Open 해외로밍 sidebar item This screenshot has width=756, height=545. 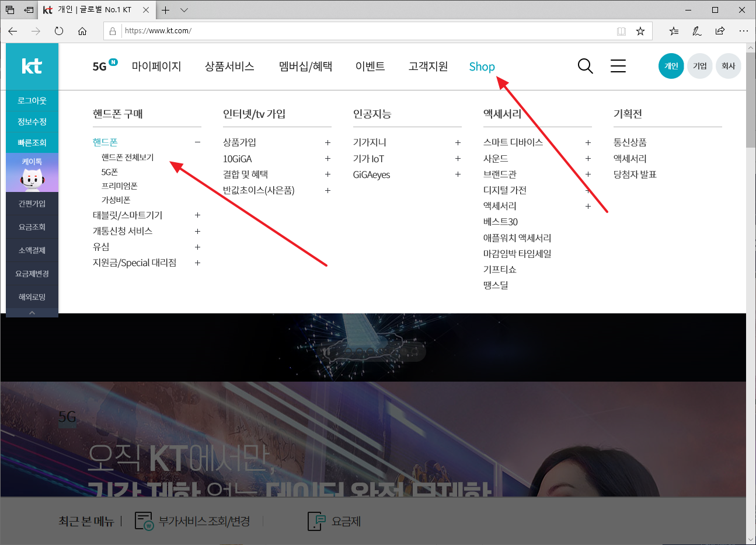(x=32, y=297)
